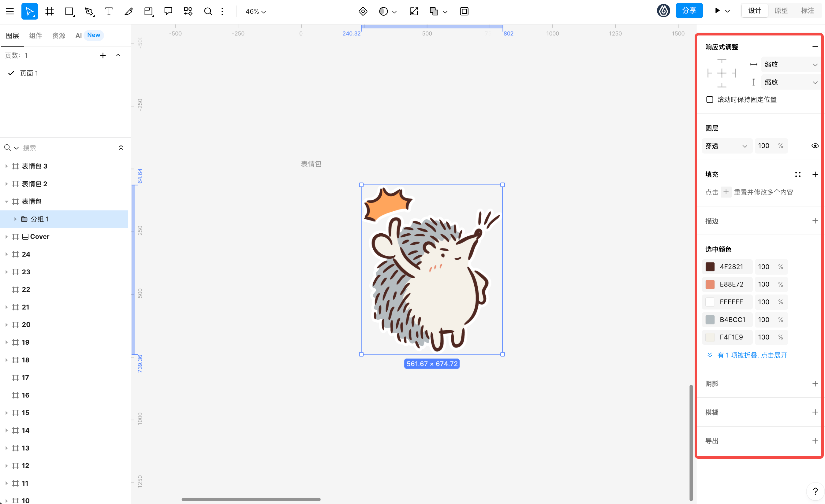The image size is (825, 504).
Task: Select the Comment tool
Action: [168, 11]
